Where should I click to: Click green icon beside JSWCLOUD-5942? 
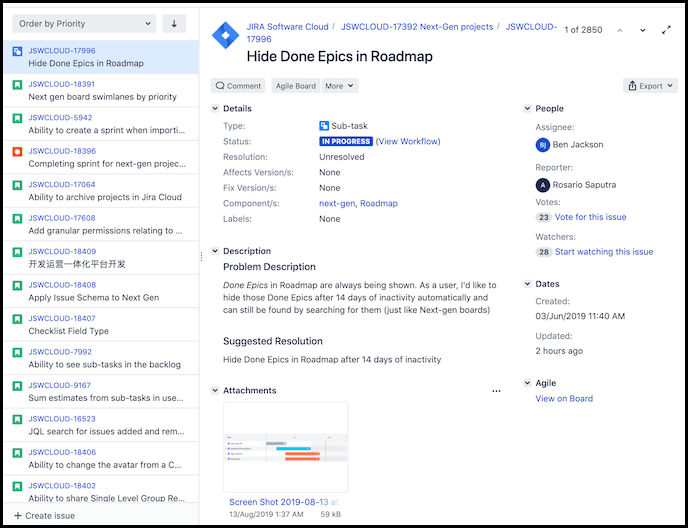(x=17, y=118)
